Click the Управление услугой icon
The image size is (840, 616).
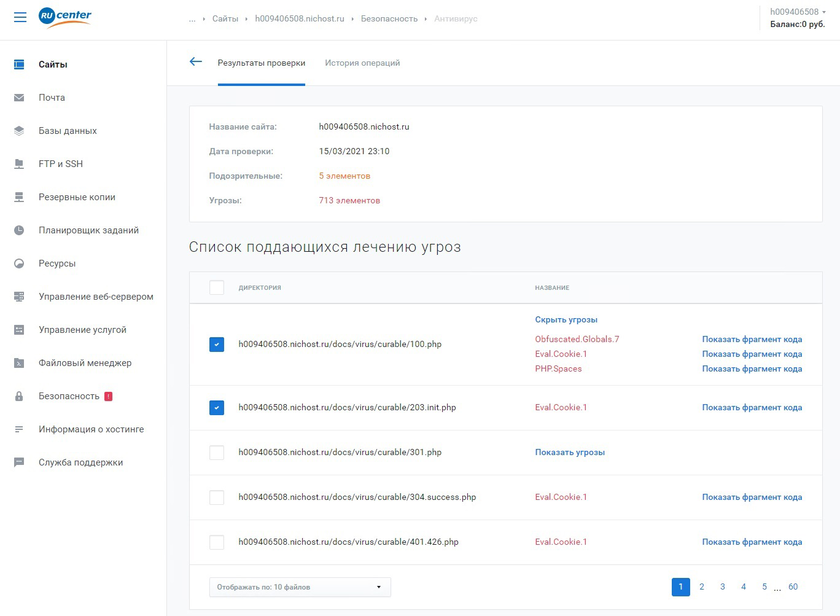(x=19, y=330)
